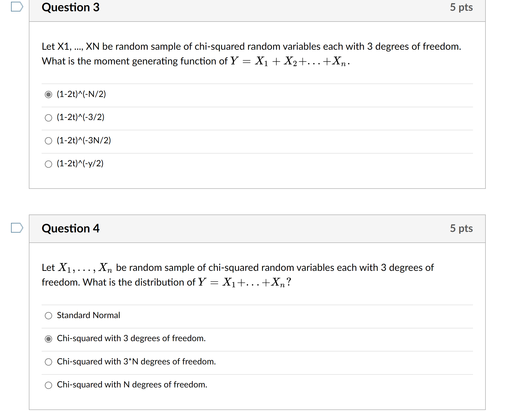Click the formula Y = X1 + X2 + ... + Xn

click(289, 61)
